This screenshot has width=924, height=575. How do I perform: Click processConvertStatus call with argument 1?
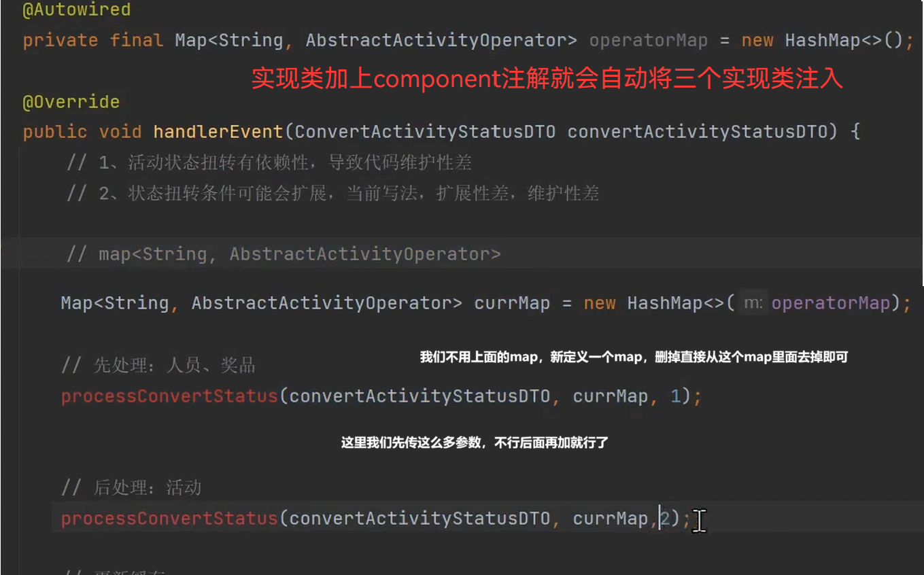[169, 396]
